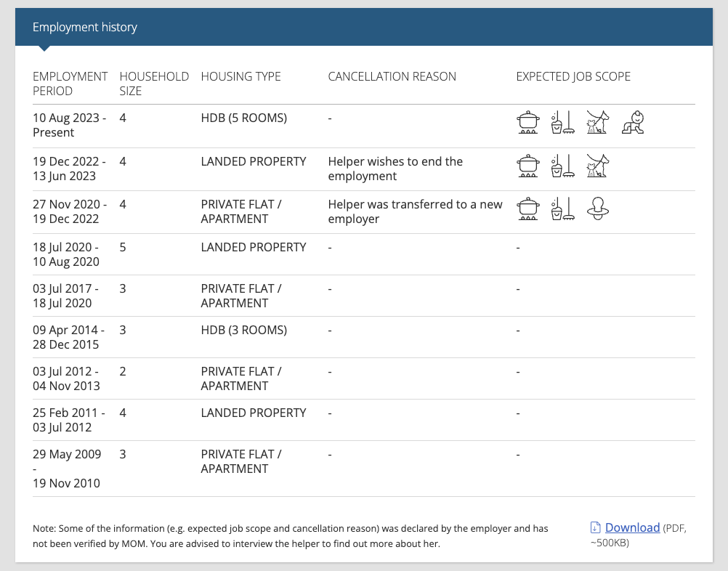Click PRIVATE FLAT / APARTMENT in the 04 Nov 2013 row
Viewport: 728px width, 571px height.
(241, 378)
